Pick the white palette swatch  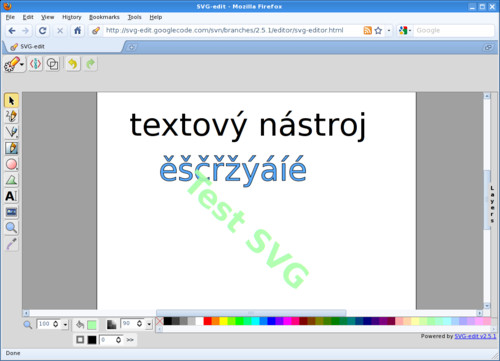tap(199, 321)
